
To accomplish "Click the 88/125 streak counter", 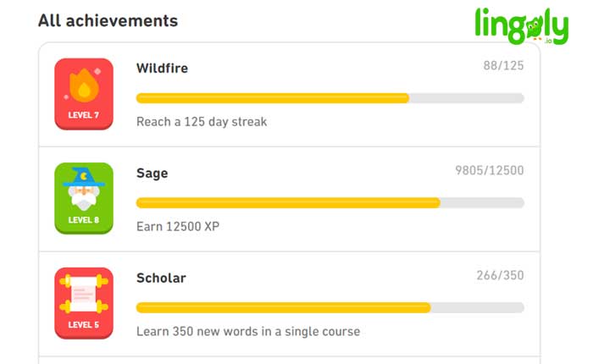I will click(503, 66).
